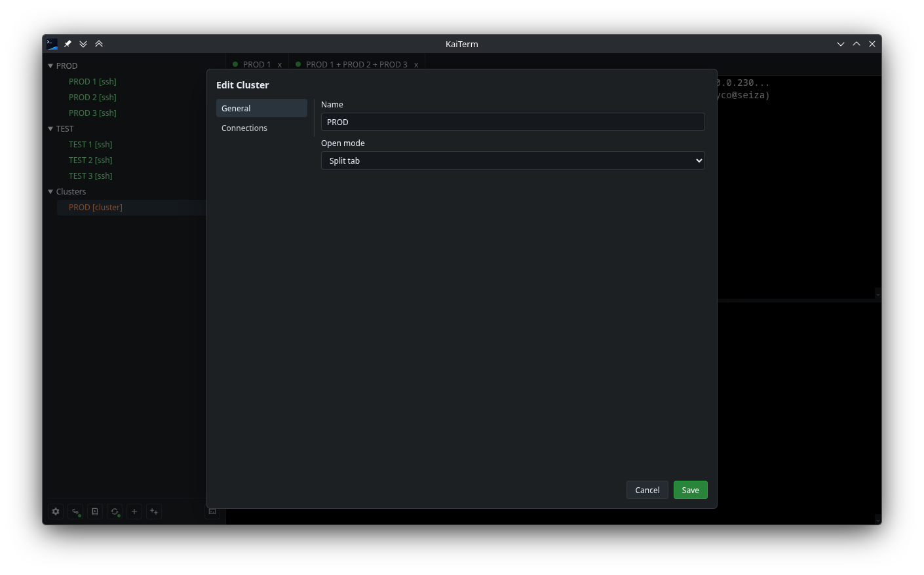
Task: Click the double plus icon
Action: (x=154, y=511)
